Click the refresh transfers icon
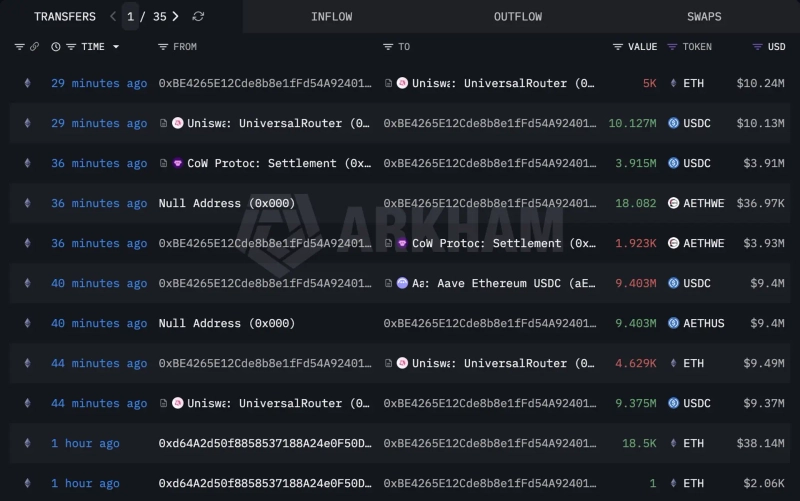800x501 pixels. [x=198, y=17]
